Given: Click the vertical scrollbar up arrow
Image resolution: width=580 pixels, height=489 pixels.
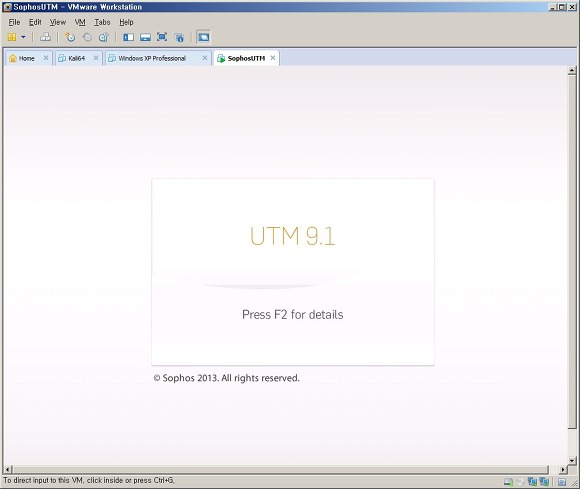Looking at the screenshot, I should pyautogui.click(x=572, y=70).
